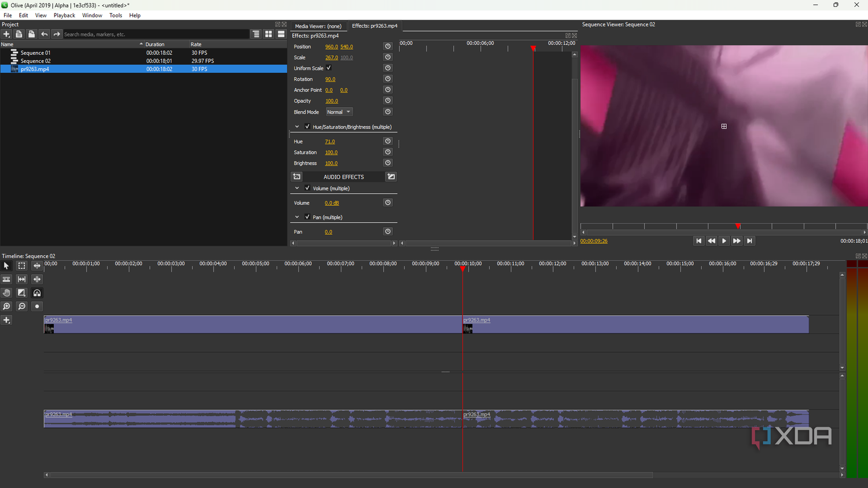The width and height of the screenshot is (868, 488).
Task: Click the project search media field
Action: pyautogui.click(x=156, y=34)
